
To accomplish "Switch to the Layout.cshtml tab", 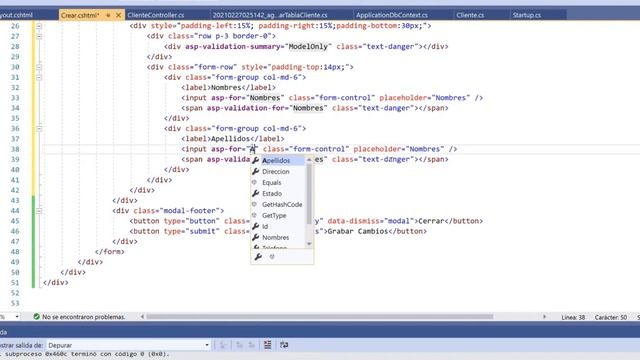I will (x=16, y=15).
